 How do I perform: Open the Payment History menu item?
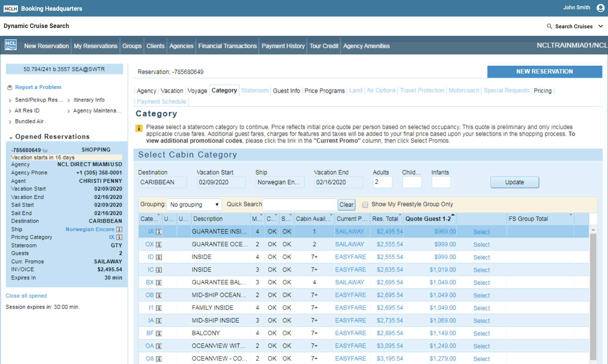[x=283, y=46]
